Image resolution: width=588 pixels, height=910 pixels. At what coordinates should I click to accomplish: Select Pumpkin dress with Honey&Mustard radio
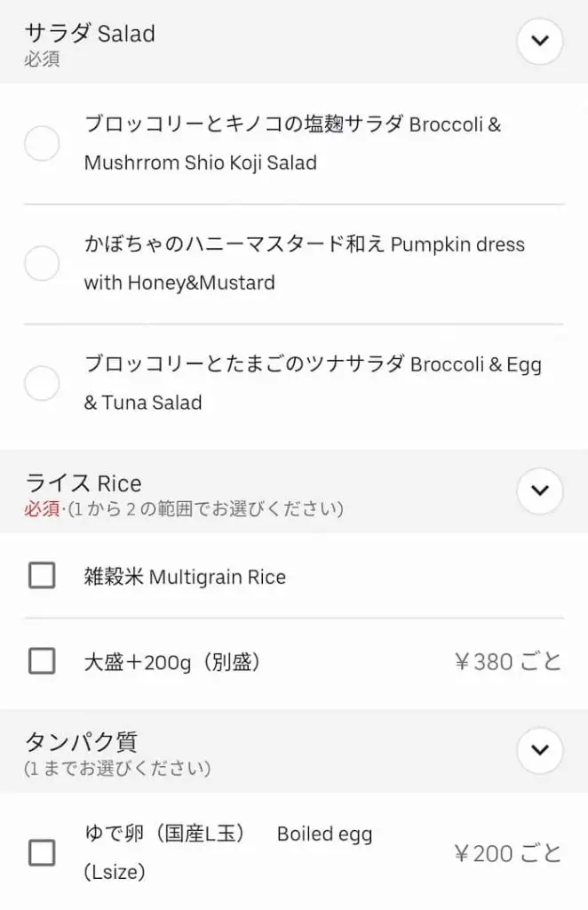pos(42,263)
